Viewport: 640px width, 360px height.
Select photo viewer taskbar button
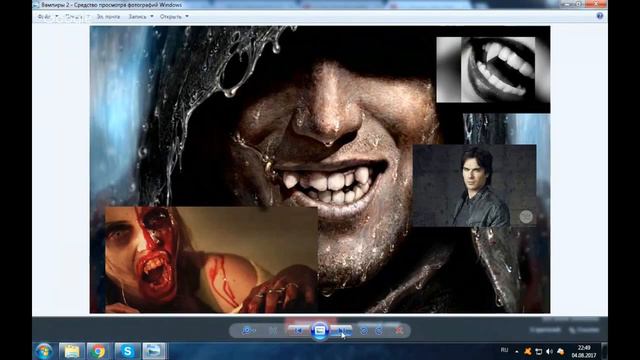tap(153, 351)
